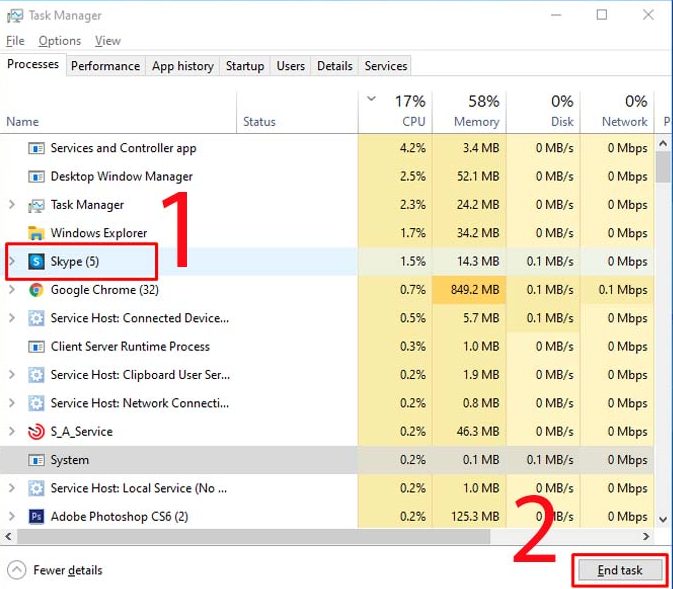Screen dimensions: 673x589
Task: Sort processes by Memory column
Action: point(475,112)
